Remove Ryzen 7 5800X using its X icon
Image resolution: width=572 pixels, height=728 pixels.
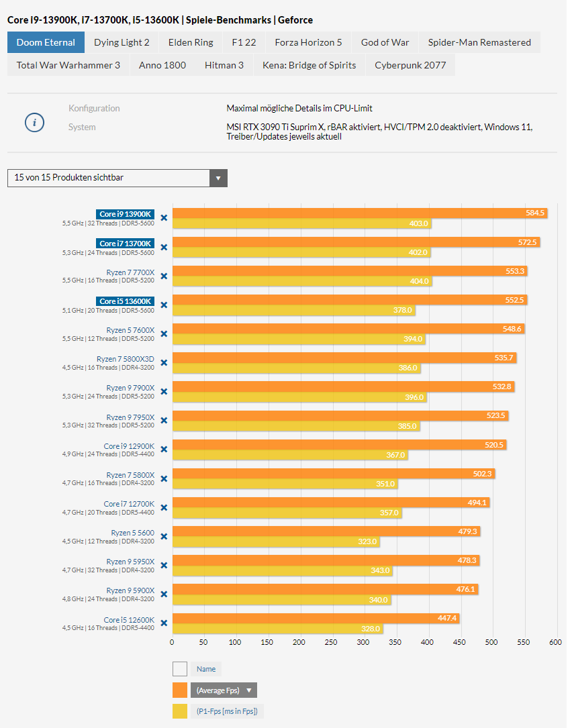click(164, 478)
